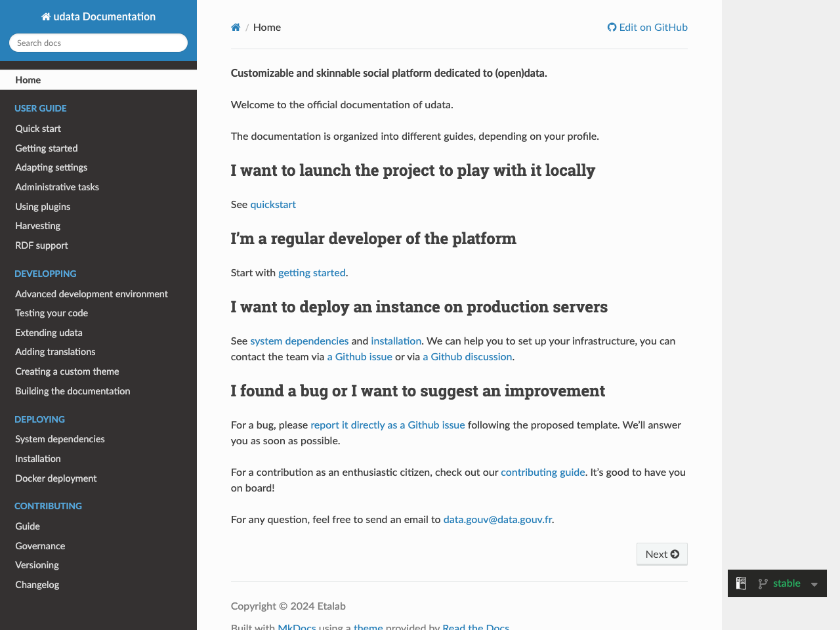Click 'Copyright © 2024 Etalab' text
840x630 pixels.
pos(288,606)
